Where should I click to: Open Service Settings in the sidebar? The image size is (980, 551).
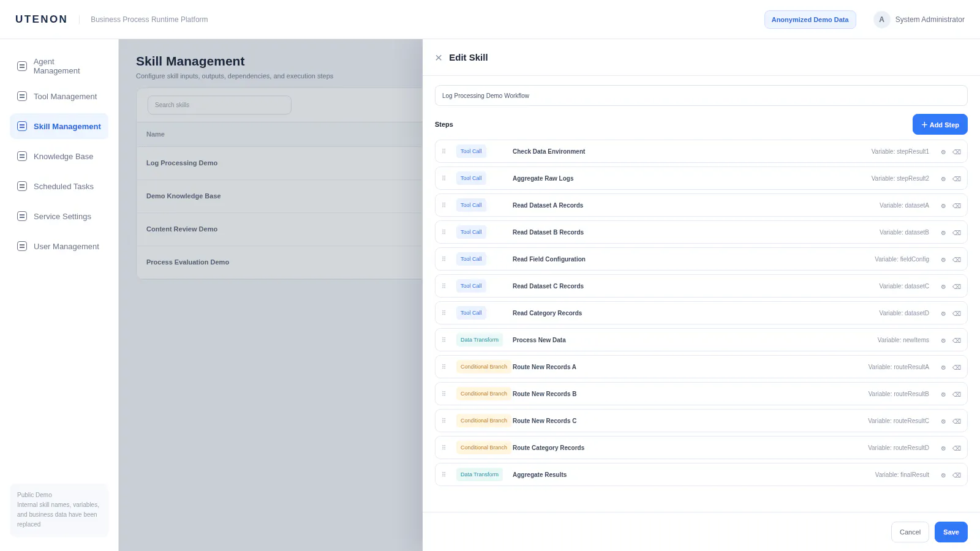[59, 216]
